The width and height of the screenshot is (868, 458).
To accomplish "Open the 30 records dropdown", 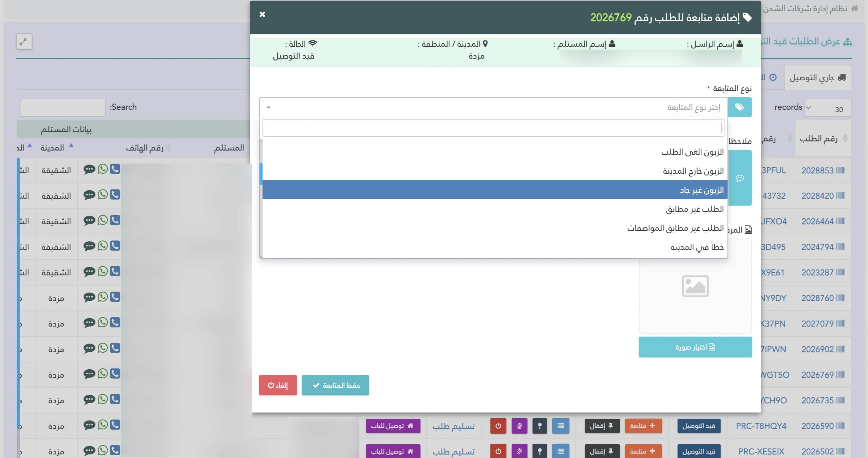I will click(828, 108).
